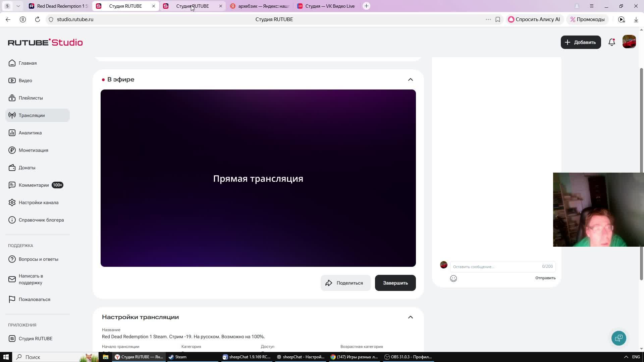Click the Поделиться button

pos(345,283)
